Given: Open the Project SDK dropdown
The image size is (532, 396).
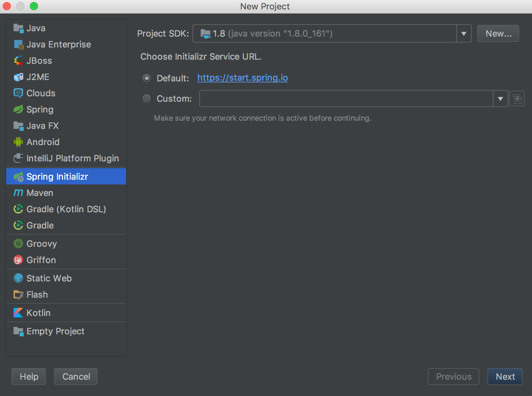Looking at the screenshot, I should pyautogui.click(x=464, y=34).
